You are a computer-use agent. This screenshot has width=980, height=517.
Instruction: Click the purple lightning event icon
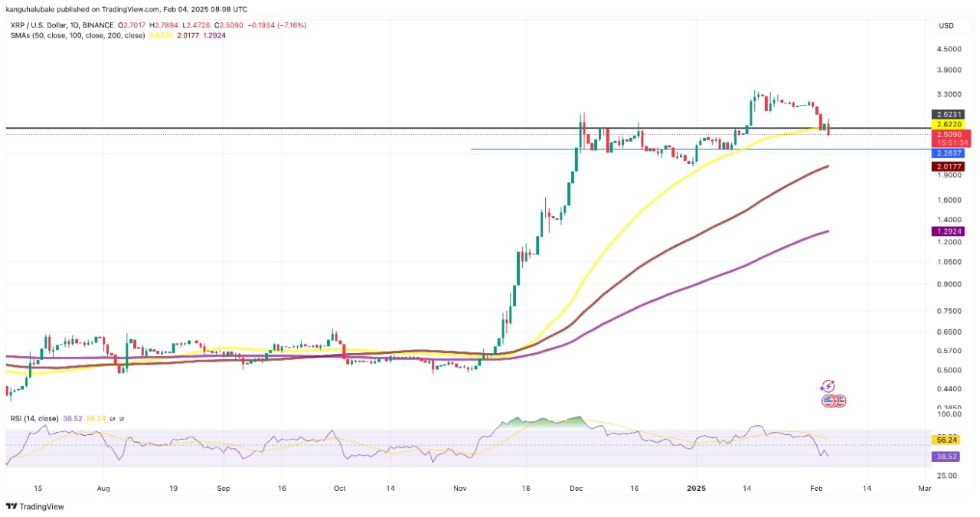pyautogui.click(x=827, y=387)
